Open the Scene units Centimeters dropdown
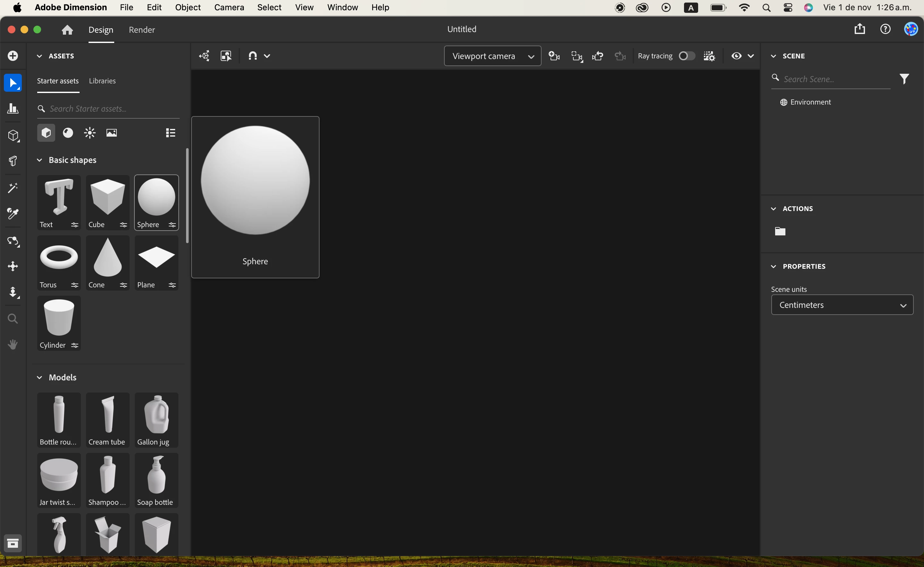Image resolution: width=924 pixels, height=567 pixels. point(842,305)
